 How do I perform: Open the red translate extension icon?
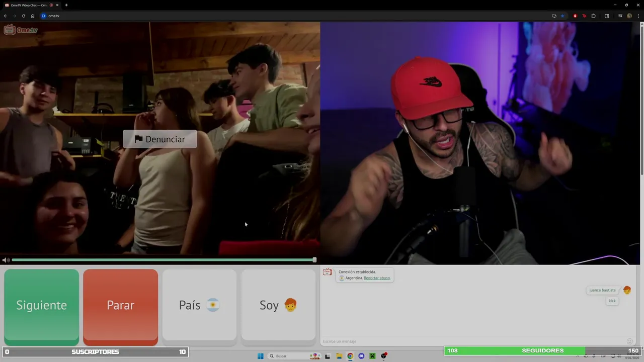pyautogui.click(x=584, y=16)
